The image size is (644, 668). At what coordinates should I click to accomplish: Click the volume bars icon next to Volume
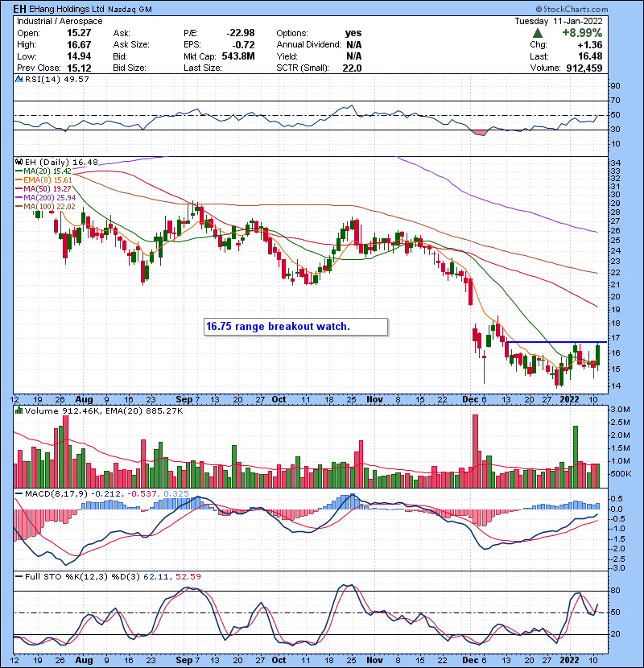pyautogui.click(x=19, y=410)
